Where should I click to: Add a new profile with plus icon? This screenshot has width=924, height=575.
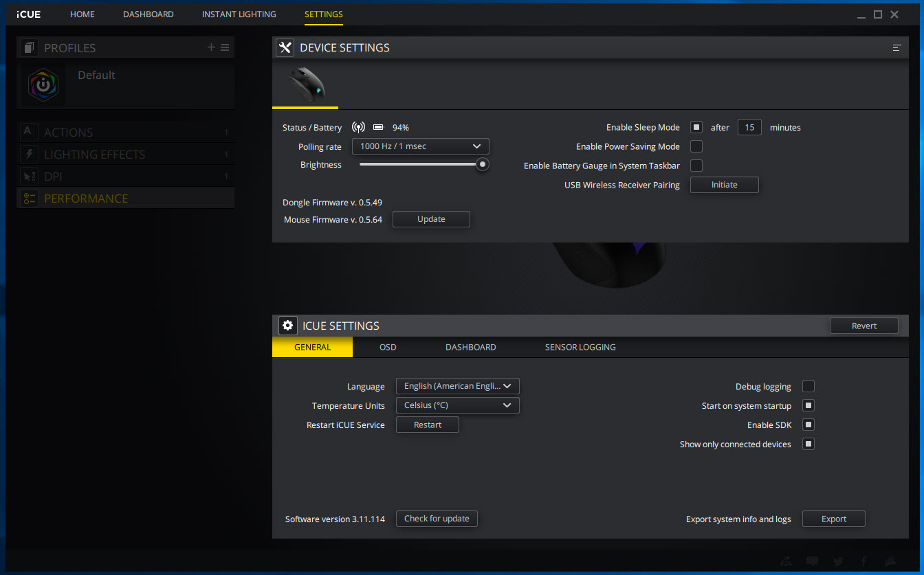211,47
